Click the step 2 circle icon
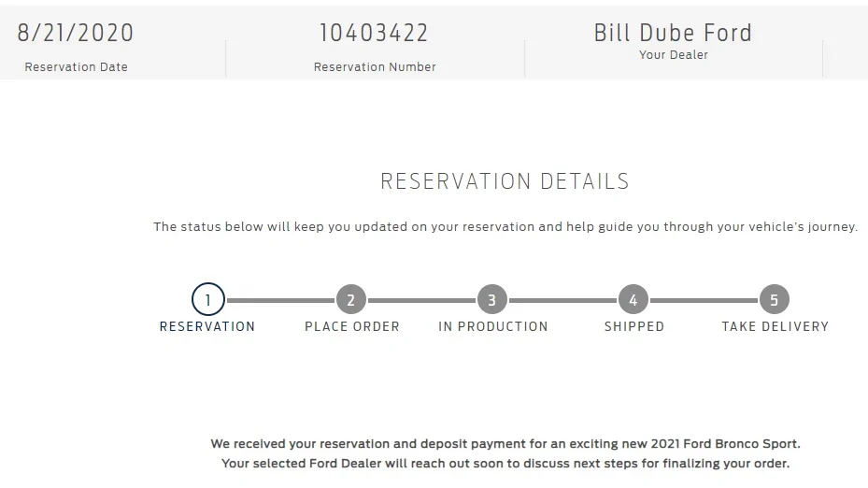 coord(351,300)
